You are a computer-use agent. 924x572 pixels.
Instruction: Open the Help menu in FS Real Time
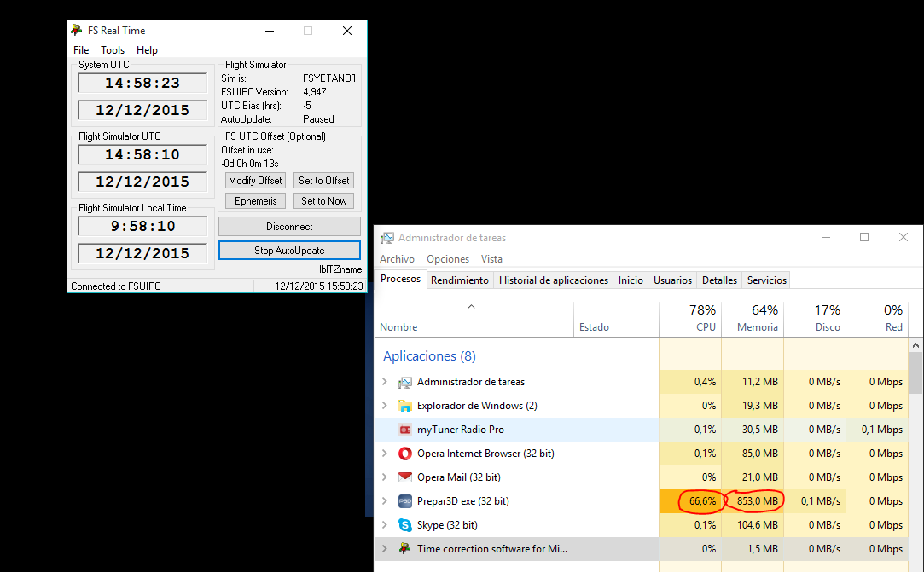tap(147, 50)
